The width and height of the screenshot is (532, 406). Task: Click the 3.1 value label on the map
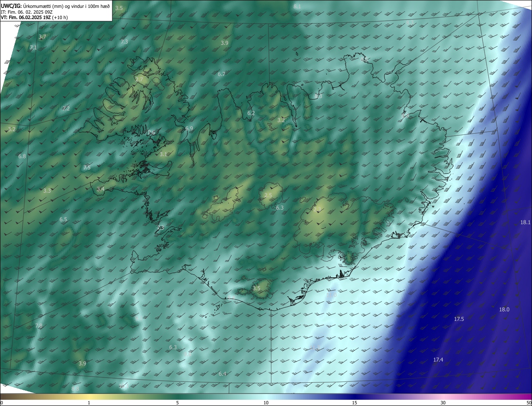point(163,154)
